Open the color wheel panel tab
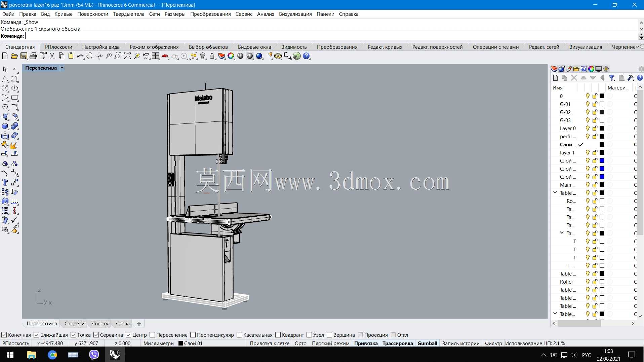Screen dimensions: 644x362 [591, 69]
